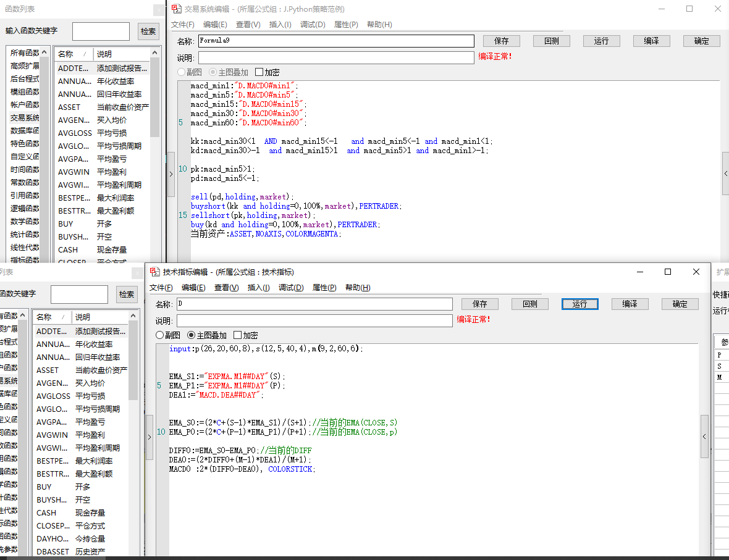
Task: Select 引用函数 function category
Action: pos(25,196)
